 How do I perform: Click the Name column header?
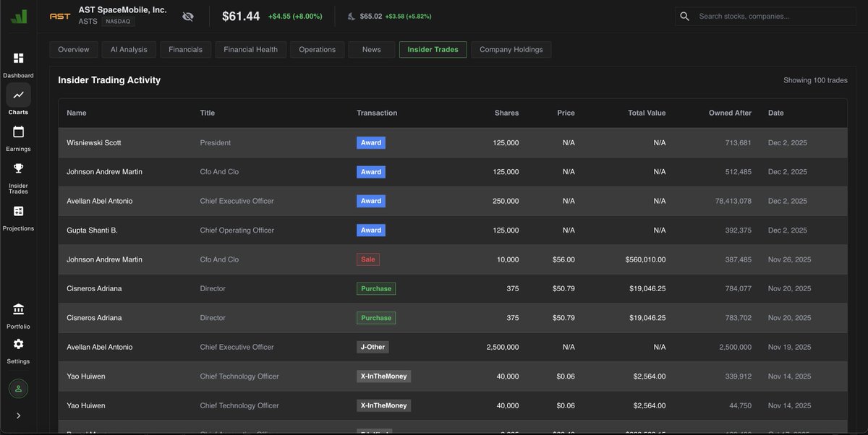click(77, 113)
